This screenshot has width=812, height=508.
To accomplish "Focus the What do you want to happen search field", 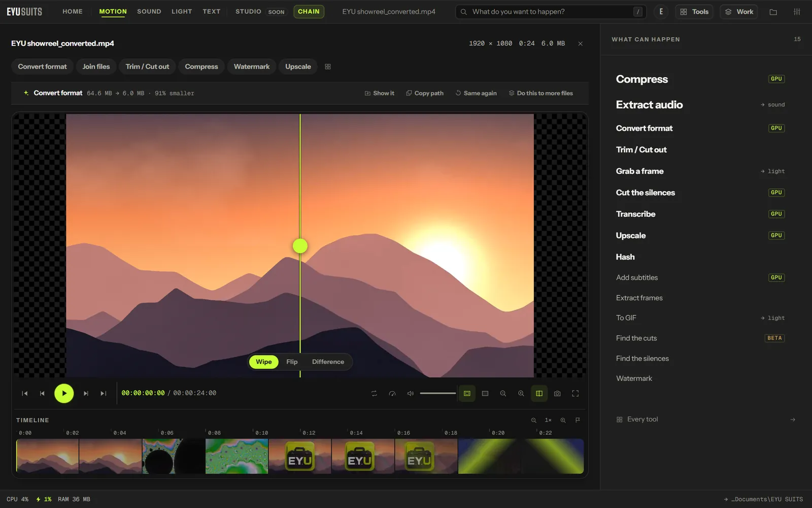I will coord(551,12).
